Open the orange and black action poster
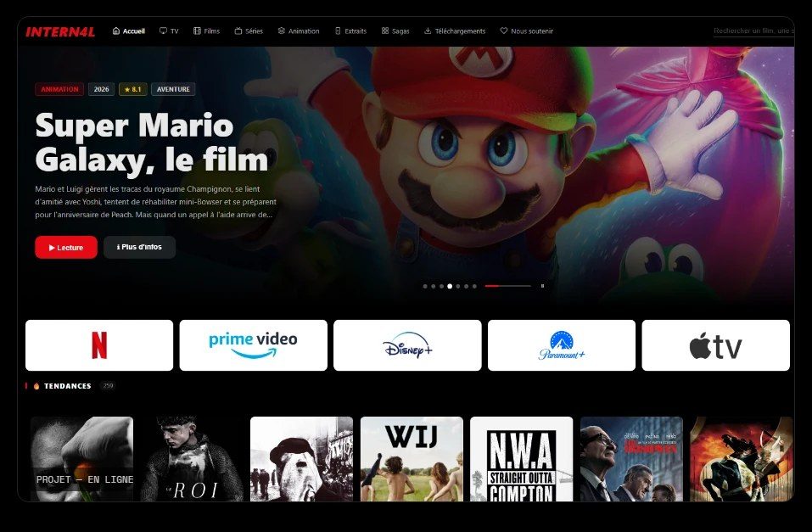This screenshot has width=812, height=532. [x=742, y=459]
